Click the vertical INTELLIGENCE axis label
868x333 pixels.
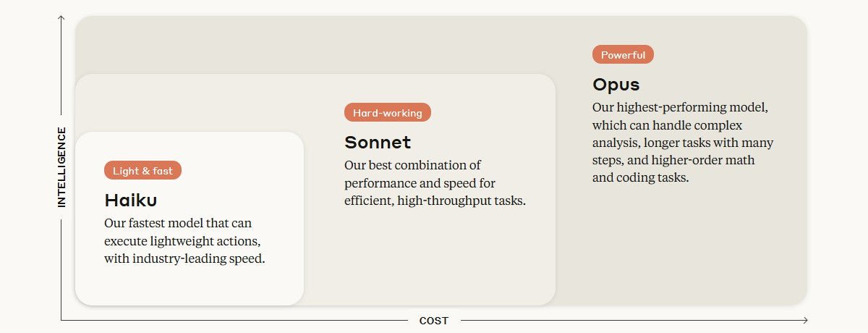(61, 167)
